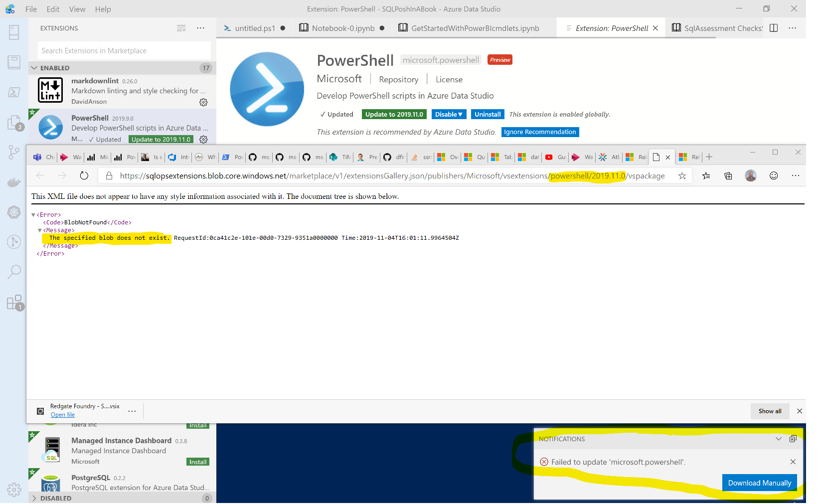
Task: Open the manage gear for markdownlint extension
Action: tap(203, 102)
